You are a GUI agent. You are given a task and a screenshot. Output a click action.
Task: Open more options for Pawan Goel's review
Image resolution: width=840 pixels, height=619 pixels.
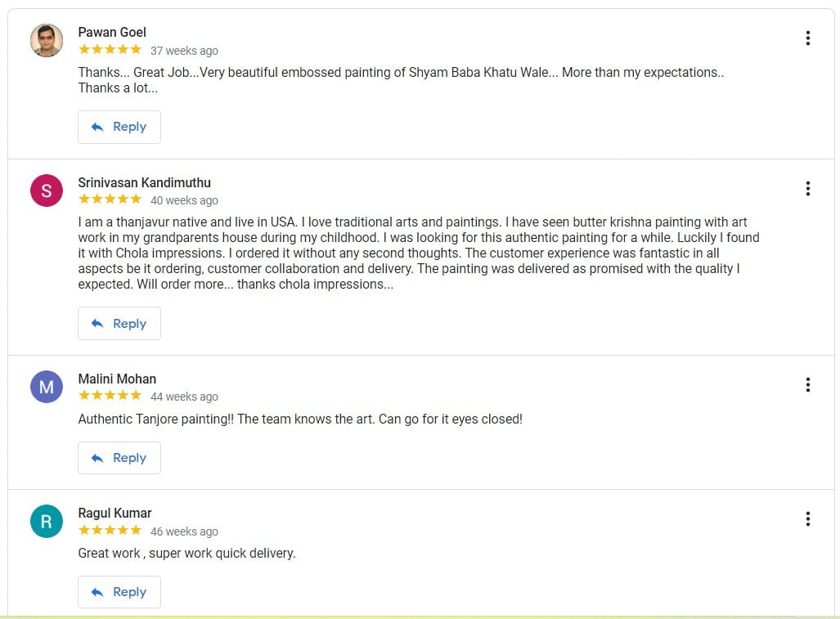click(x=807, y=38)
